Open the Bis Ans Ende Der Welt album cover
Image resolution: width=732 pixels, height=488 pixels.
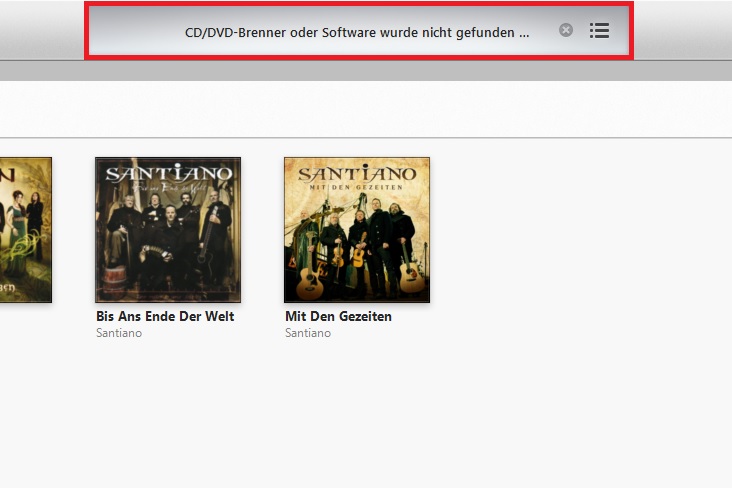[168, 230]
